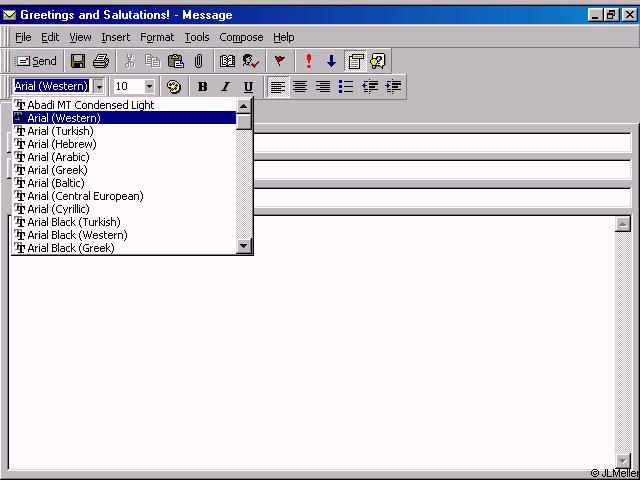Open font color palette icon
Image resolution: width=640 pixels, height=480 pixels.
pyautogui.click(x=174, y=87)
